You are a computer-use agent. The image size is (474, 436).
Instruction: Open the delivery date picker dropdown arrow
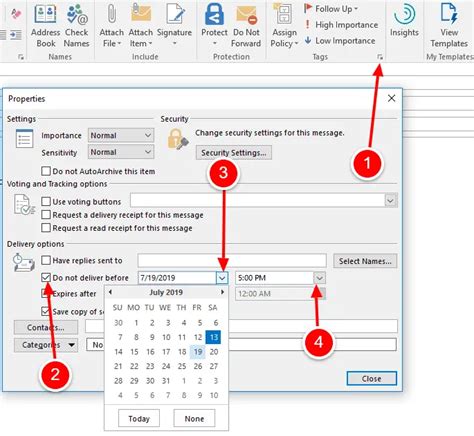[x=222, y=278]
